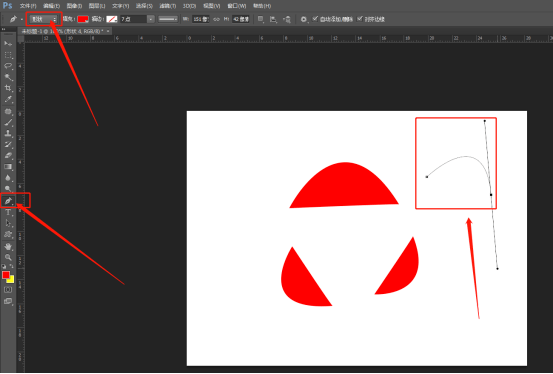Open pen options gear menu
The height and width of the screenshot is (374, 553).
pos(304,19)
